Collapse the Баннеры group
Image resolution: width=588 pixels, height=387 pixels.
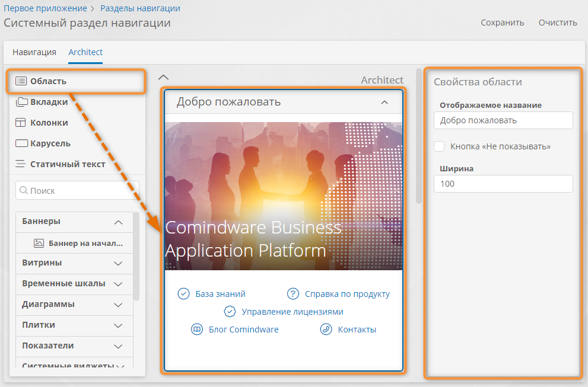[x=118, y=222]
